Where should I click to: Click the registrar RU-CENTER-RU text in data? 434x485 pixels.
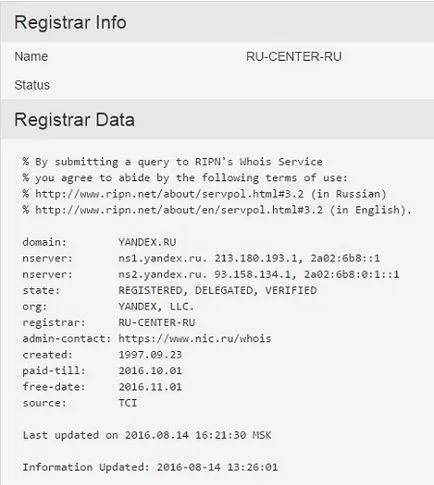pos(157,322)
